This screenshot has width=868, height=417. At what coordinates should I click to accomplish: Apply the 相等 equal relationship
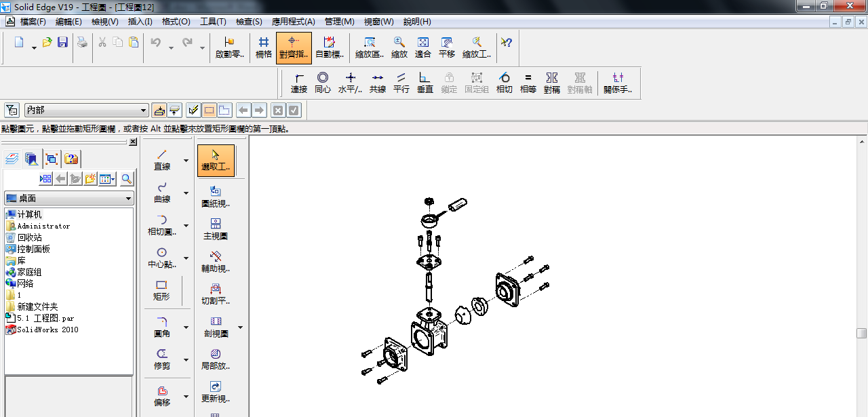[x=528, y=83]
